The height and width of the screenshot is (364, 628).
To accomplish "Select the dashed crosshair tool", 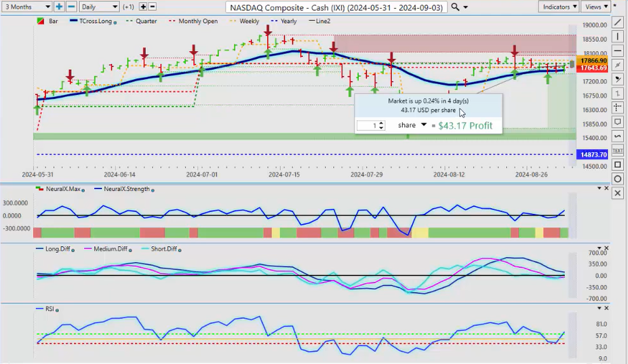I will point(618,108).
